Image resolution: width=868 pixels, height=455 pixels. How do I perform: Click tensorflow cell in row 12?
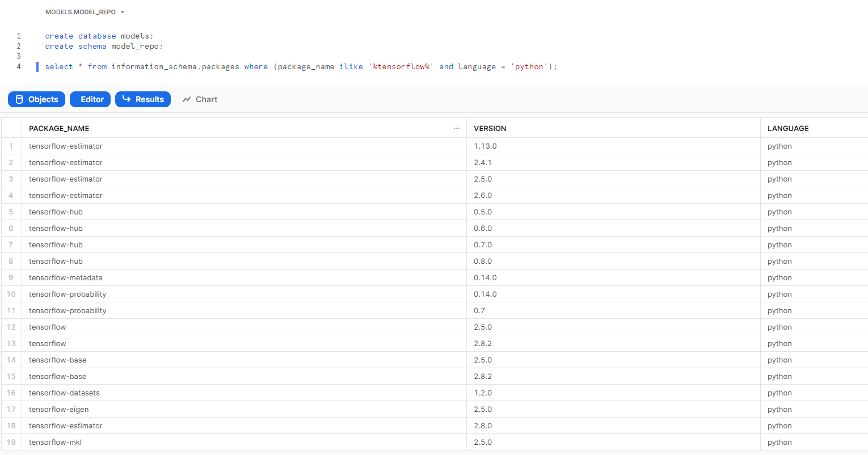click(x=244, y=327)
